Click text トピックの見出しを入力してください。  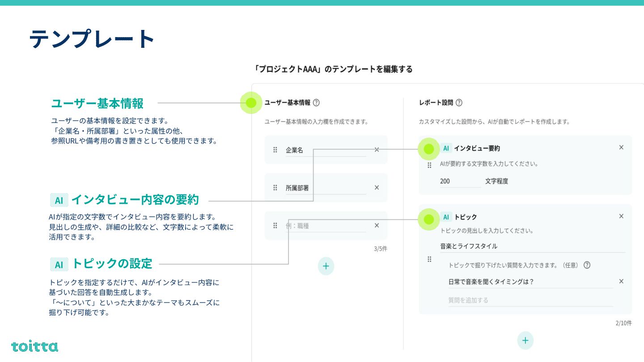pyautogui.click(x=487, y=231)
